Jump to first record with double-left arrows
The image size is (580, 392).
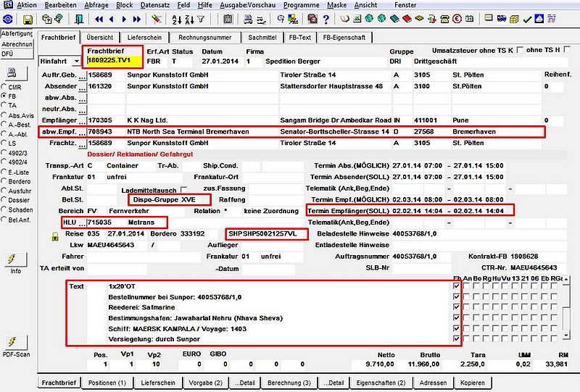point(99,20)
